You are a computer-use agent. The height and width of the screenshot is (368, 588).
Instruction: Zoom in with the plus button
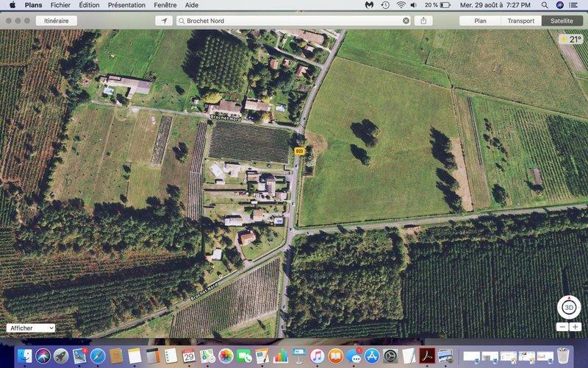[x=576, y=327]
